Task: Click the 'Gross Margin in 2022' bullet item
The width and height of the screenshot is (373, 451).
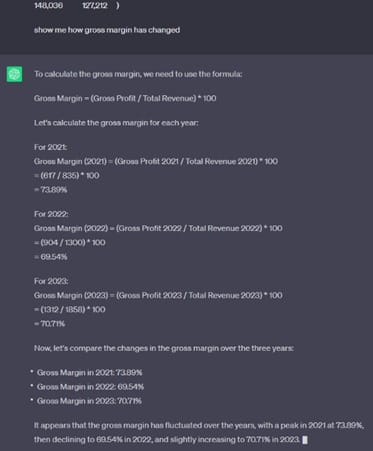Action: coord(90,387)
